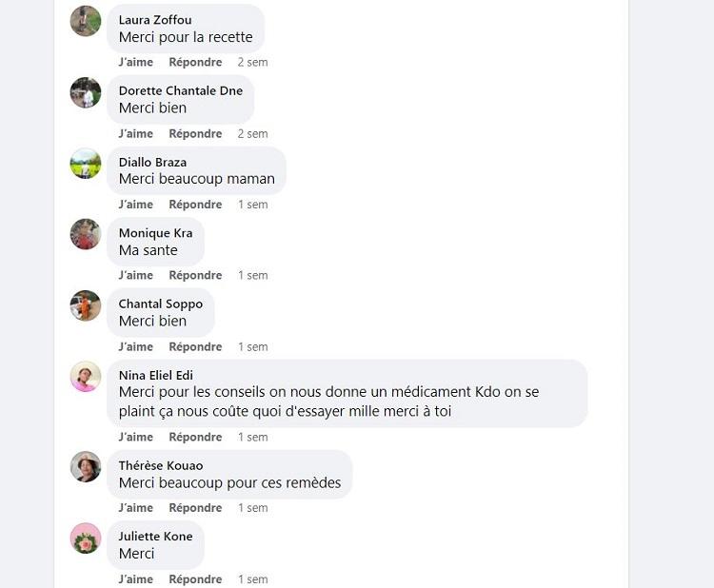Image resolution: width=714 pixels, height=588 pixels.
Task: Open Juliette Kone's flower avatar
Action: click(x=86, y=538)
